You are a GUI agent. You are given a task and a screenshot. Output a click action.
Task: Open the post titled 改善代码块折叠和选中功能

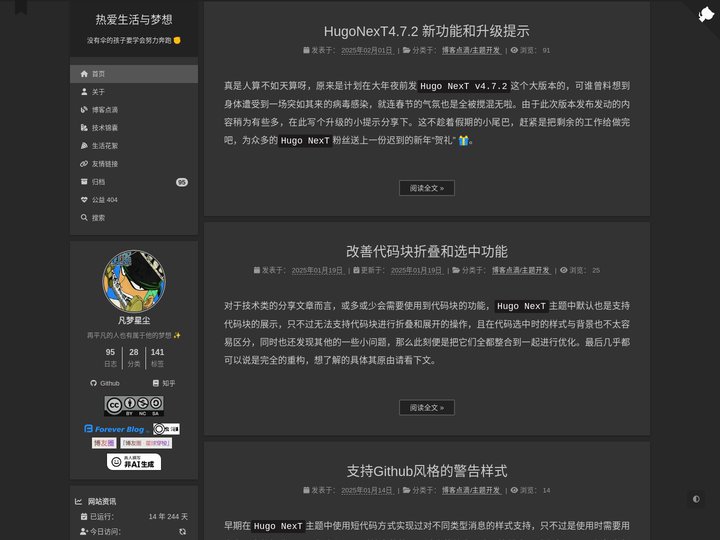(427, 251)
